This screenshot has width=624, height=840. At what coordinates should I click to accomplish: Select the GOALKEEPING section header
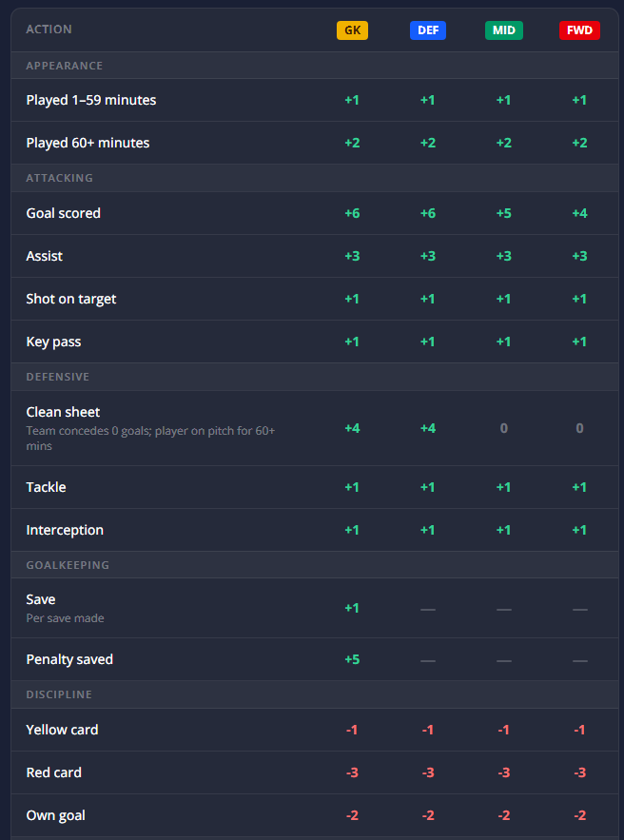pos(68,565)
